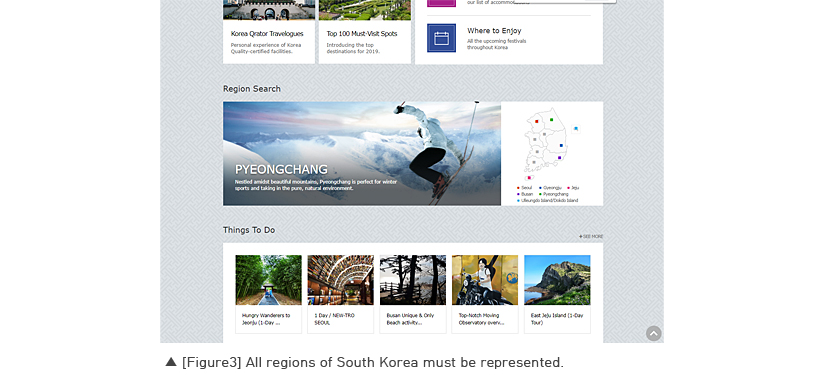The height and width of the screenshot is (375, 840).
Task: Click the Pyeongchang skiing banner image
Action: (x=362, y=154)
